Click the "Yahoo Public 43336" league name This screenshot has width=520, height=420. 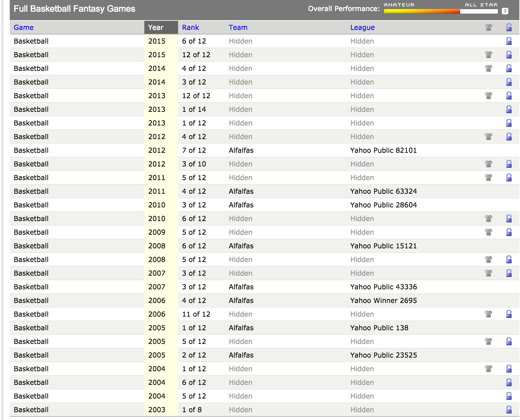pos(383,287)
